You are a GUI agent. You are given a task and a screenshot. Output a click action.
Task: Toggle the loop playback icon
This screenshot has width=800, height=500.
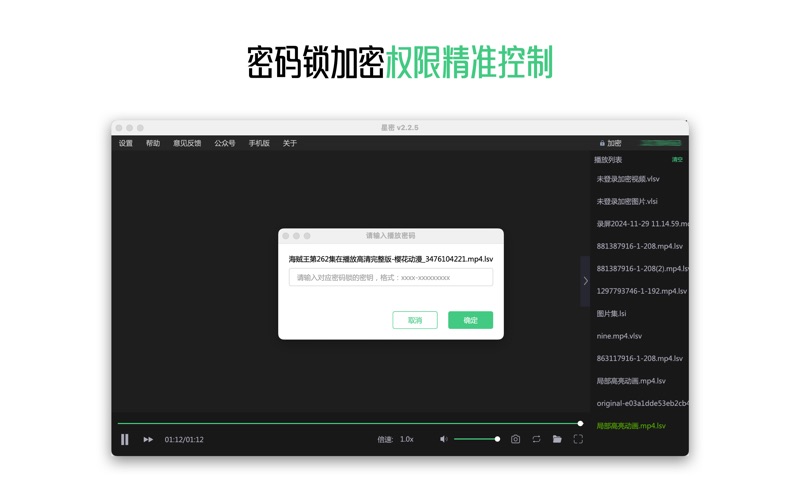(x=536, y=439)
